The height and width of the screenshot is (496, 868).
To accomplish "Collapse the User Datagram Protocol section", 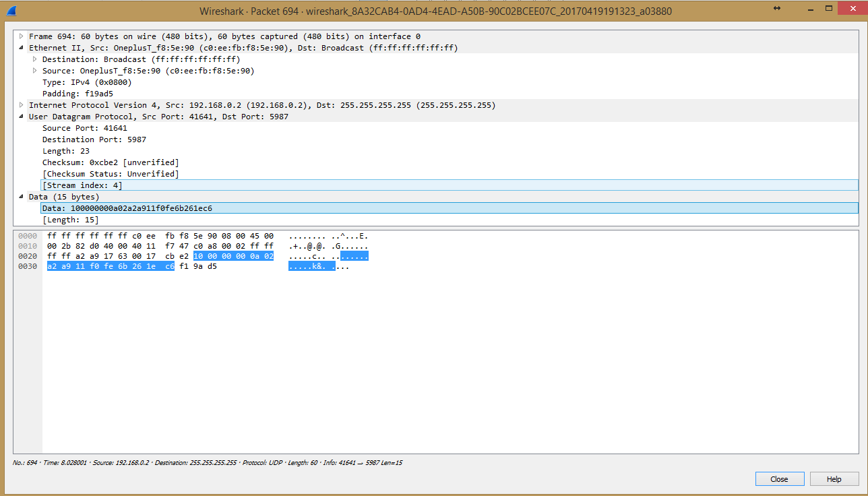I will (22, 117).
